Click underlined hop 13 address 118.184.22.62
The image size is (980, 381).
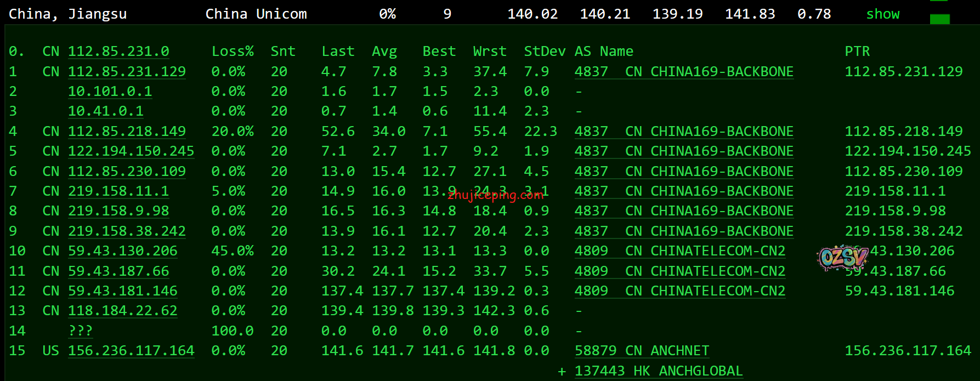[123, 311]
